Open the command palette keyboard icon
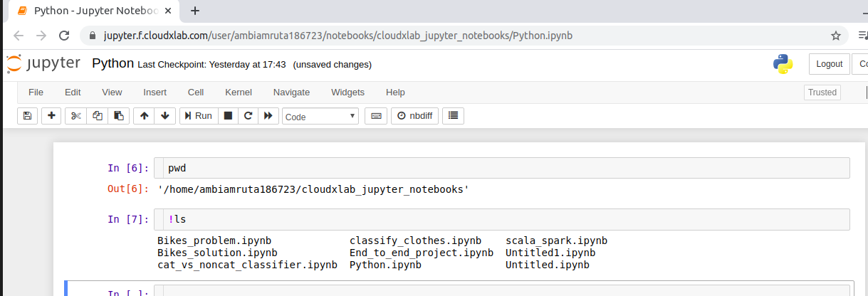868x296 pixels. click(x=376, y=116)
